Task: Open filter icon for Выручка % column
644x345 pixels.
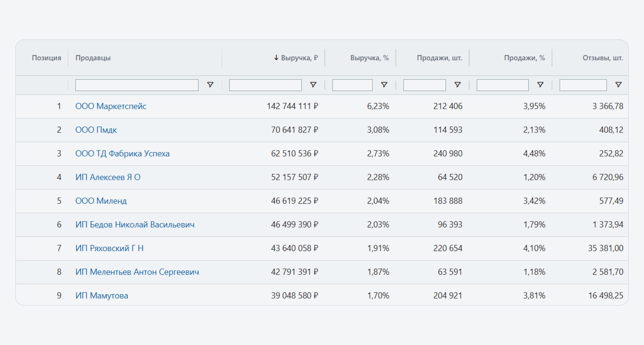Action: tap(384, 85)
